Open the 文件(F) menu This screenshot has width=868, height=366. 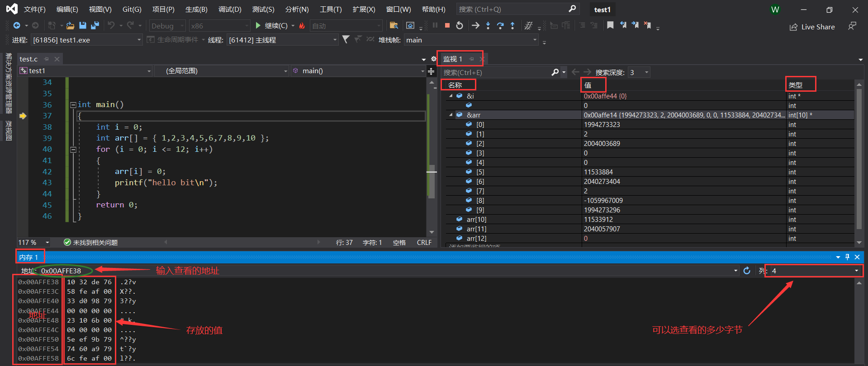tap(35, 9)
